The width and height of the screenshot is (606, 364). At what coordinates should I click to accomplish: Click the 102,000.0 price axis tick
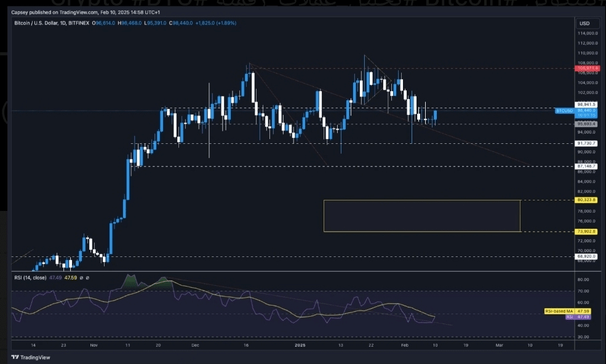588,93
